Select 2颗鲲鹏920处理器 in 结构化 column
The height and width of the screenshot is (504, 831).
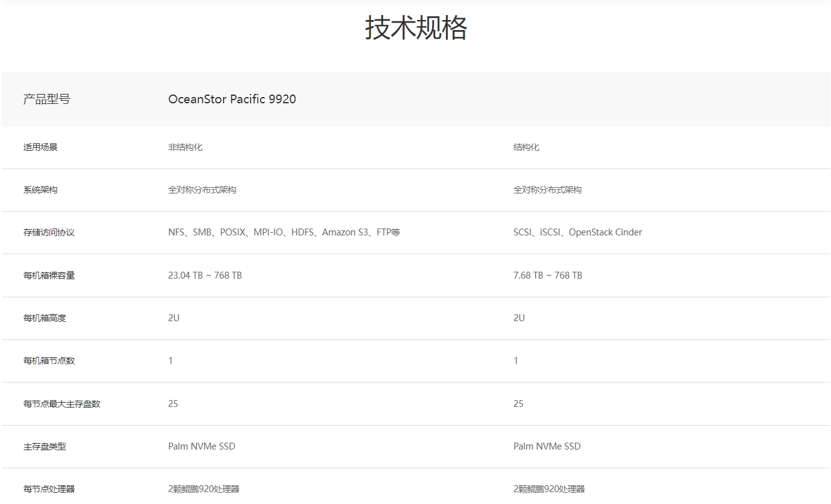click(549, 489)
